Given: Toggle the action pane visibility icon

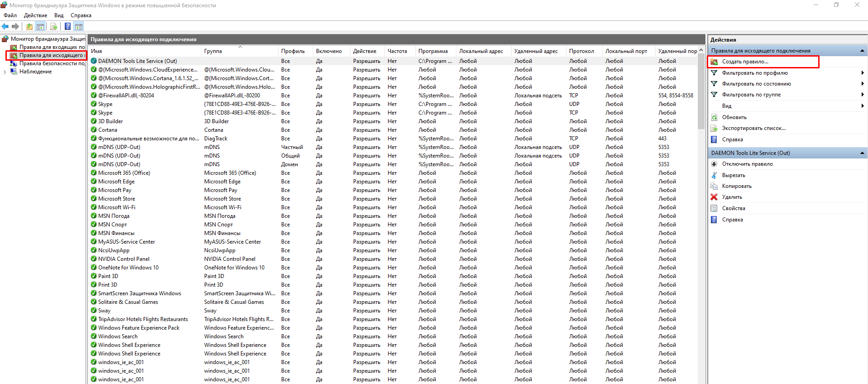Looking at the screenshot, I should pos(79,26).
